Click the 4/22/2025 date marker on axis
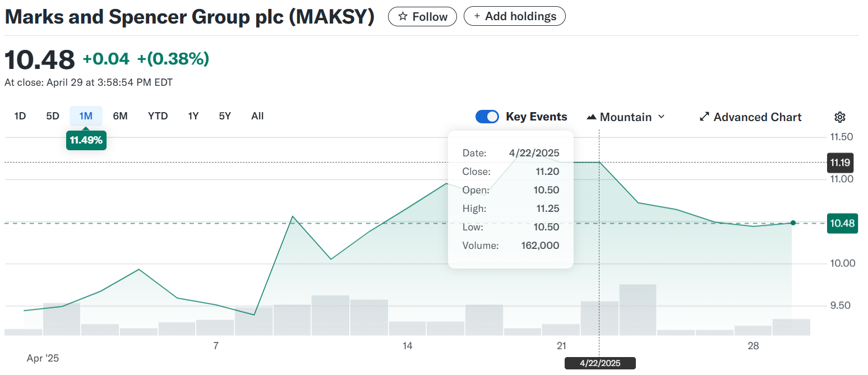Viewport: 868px width, 375px height. 599,363
